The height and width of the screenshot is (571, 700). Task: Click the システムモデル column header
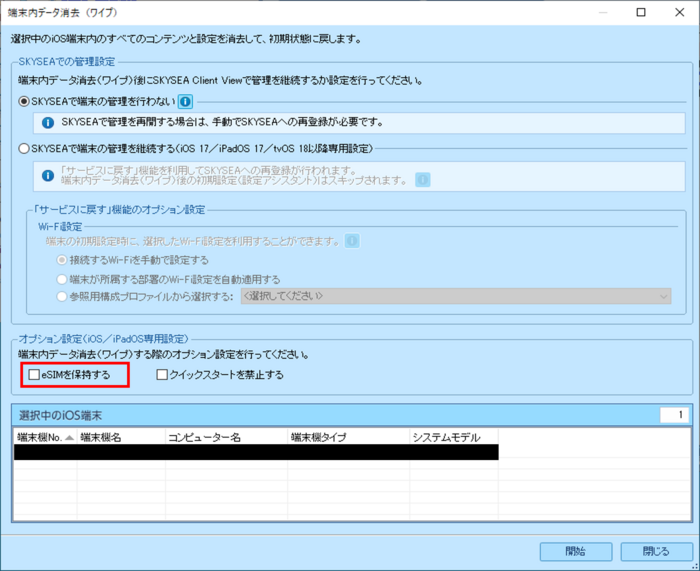point(452,438)
